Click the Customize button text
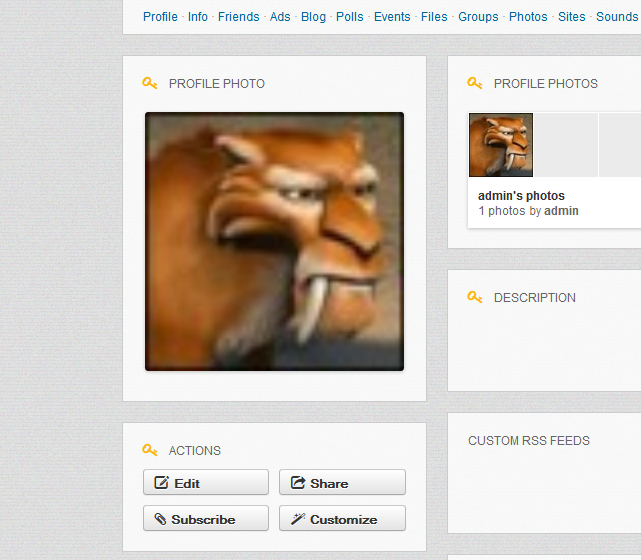This screenshot has width=641, height=560. click(343, 520)
